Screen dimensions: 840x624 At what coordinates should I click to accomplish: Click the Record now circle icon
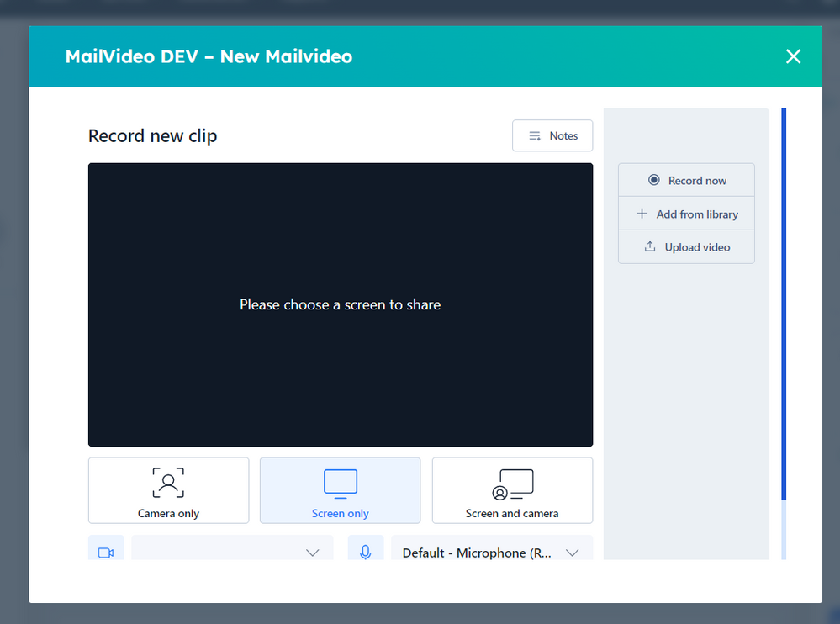tap(654, 180)
